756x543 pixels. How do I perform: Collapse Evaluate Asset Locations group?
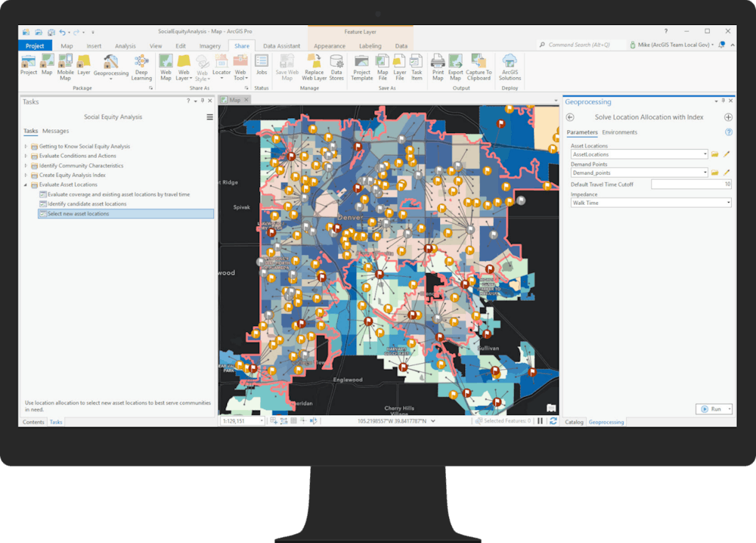26,185
